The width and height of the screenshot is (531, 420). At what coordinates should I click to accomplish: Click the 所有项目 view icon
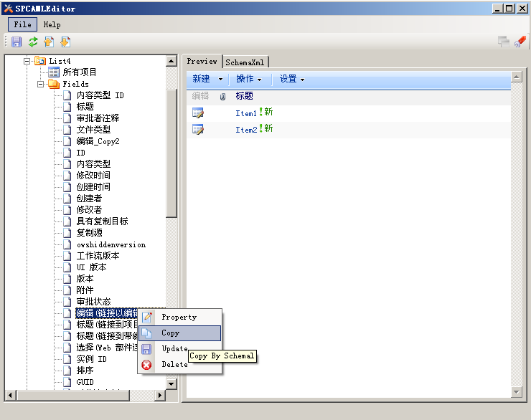(54, 72)
